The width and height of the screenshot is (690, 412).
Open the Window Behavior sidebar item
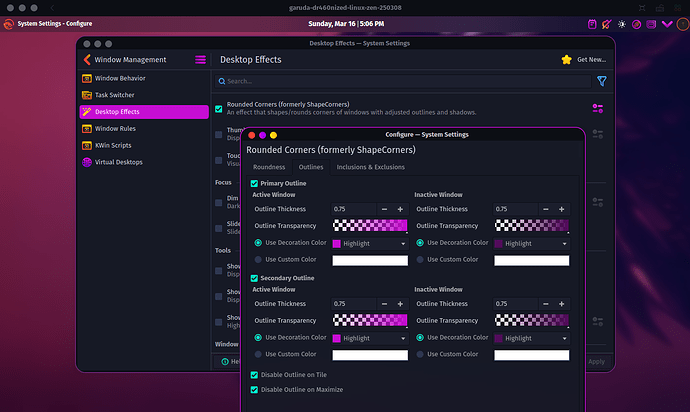coord(144,78)
